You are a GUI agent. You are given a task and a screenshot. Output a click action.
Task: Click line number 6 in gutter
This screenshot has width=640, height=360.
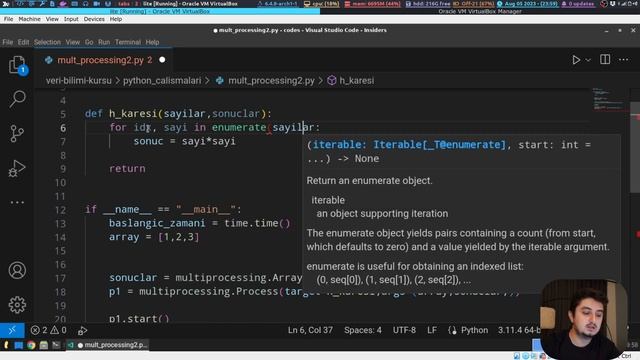click(x=63, y=128)
